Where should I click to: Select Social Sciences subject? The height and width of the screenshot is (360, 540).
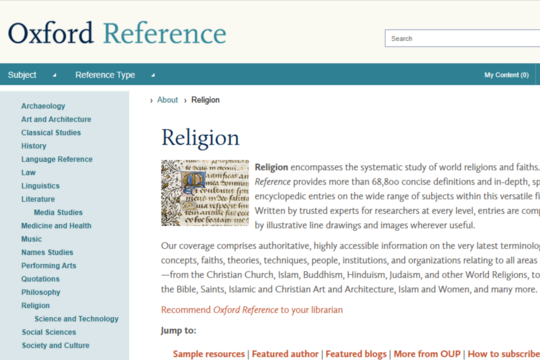(49, 332)
